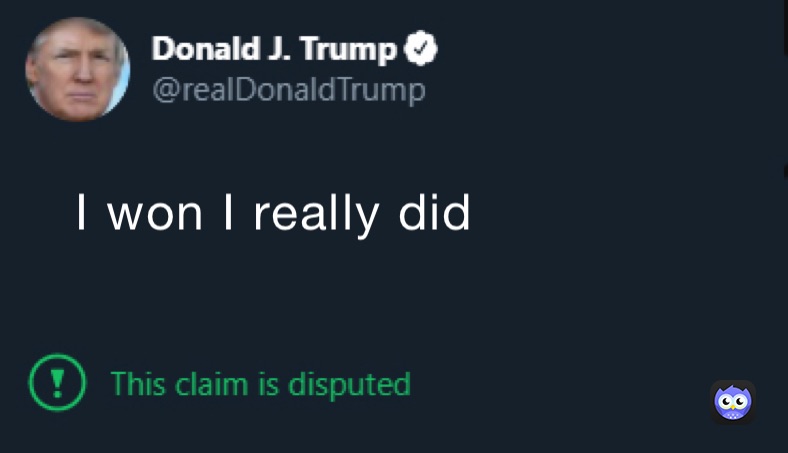The image size is (788, 453).
Task: Click the word "won" in the tweet
Action: pos(155,215)
